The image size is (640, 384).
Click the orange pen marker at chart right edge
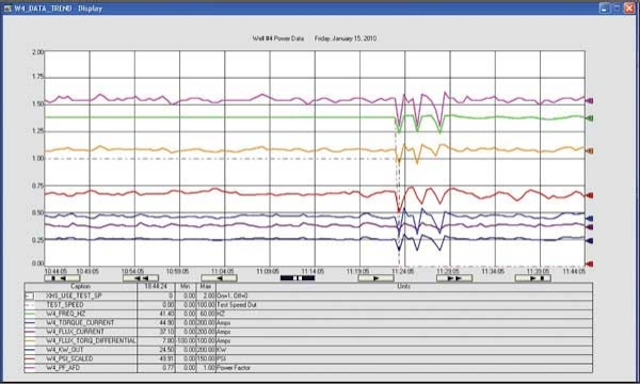click(x=589, y=151)
